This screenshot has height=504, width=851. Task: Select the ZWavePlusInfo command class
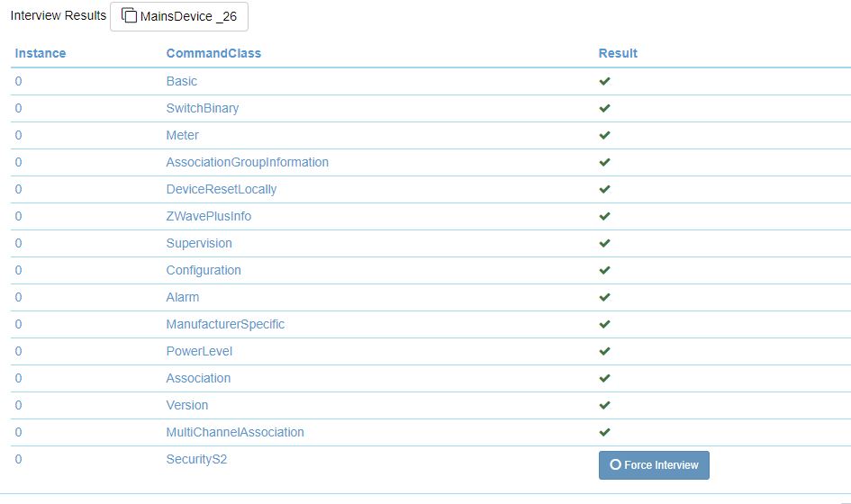(208, 216)
